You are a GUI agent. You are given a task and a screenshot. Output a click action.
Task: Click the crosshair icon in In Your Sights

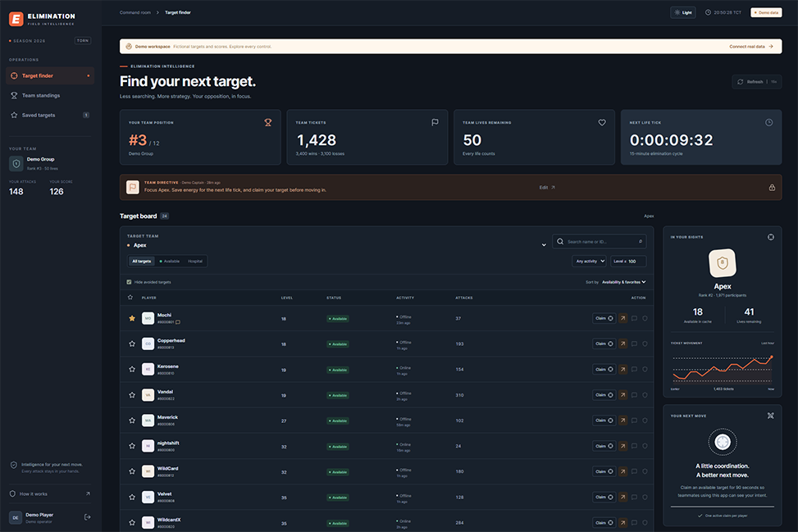[771, 237]
